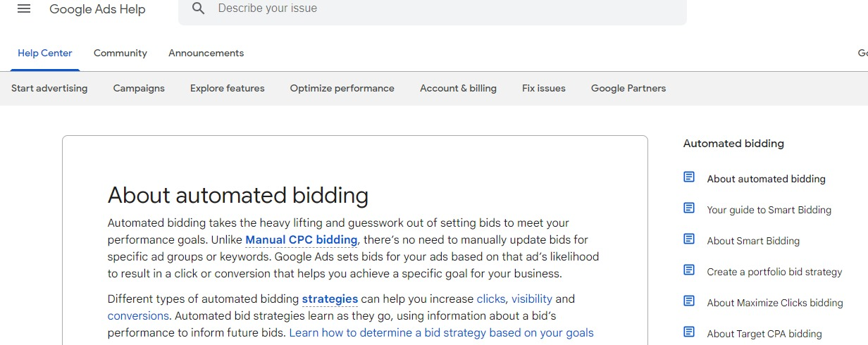Image resolution: width=868 pixels, height=345 pixels.
Task: Open the Google Partners menu item
Action: pyautogui.click(x=628, y=89)
